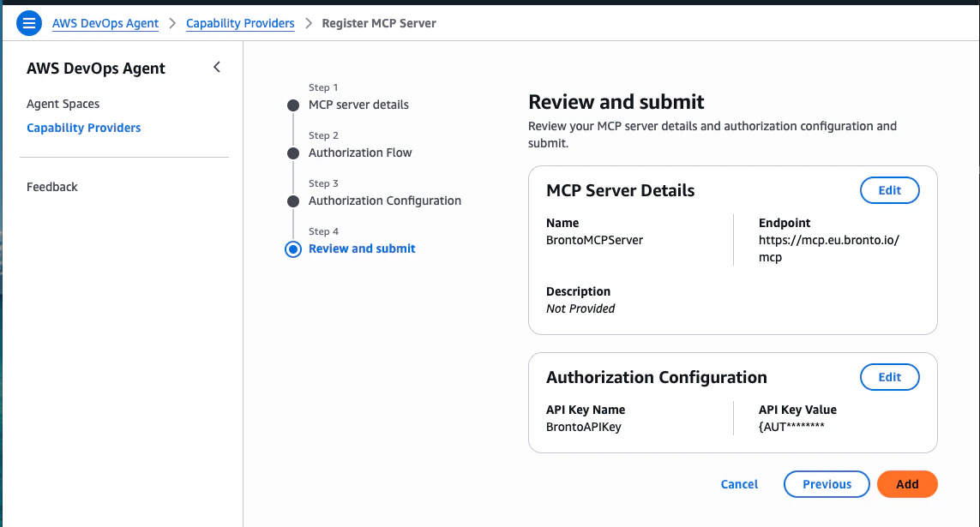Viewport: 980px width, 527px height.
Task: Click the masked {AUT******** key value
Action: [791, 427]
